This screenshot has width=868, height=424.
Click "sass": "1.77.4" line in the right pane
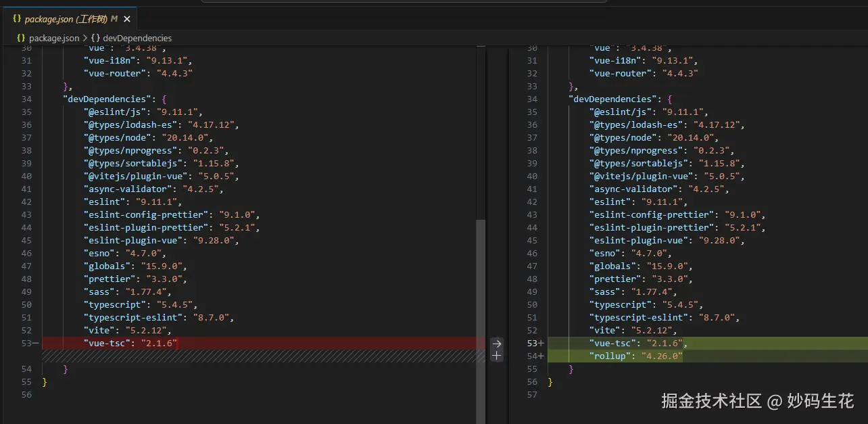[633, 291]
